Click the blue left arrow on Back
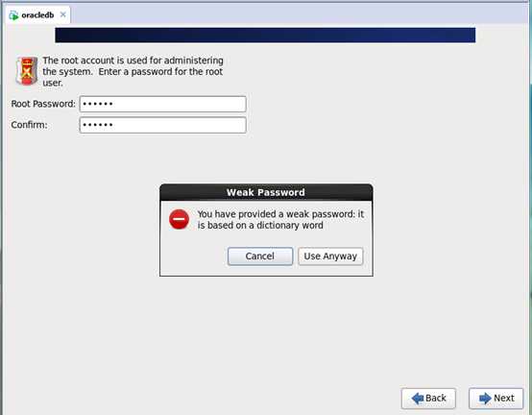532x415 pixels. tap(418, 398)
